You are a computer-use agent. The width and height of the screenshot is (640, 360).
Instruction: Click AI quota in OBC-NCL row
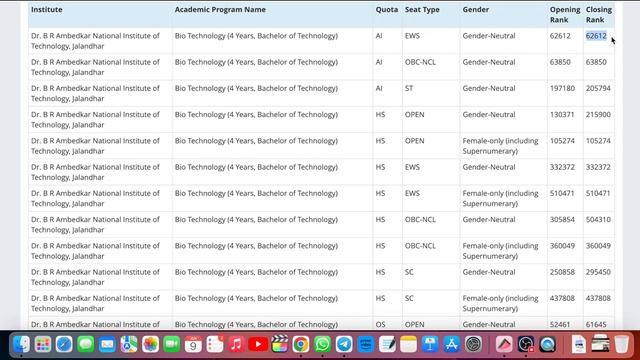click(x=379, y=62)
